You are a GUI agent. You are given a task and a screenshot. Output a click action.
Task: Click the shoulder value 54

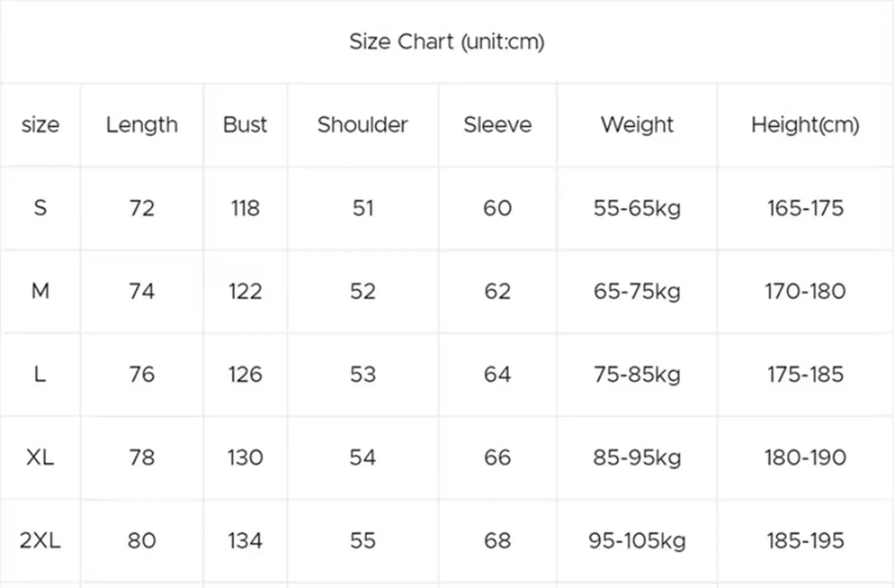pos(362,457)
